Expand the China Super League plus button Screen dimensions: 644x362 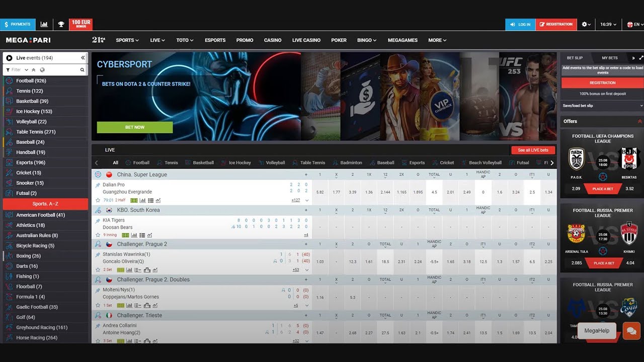point(306,174)
